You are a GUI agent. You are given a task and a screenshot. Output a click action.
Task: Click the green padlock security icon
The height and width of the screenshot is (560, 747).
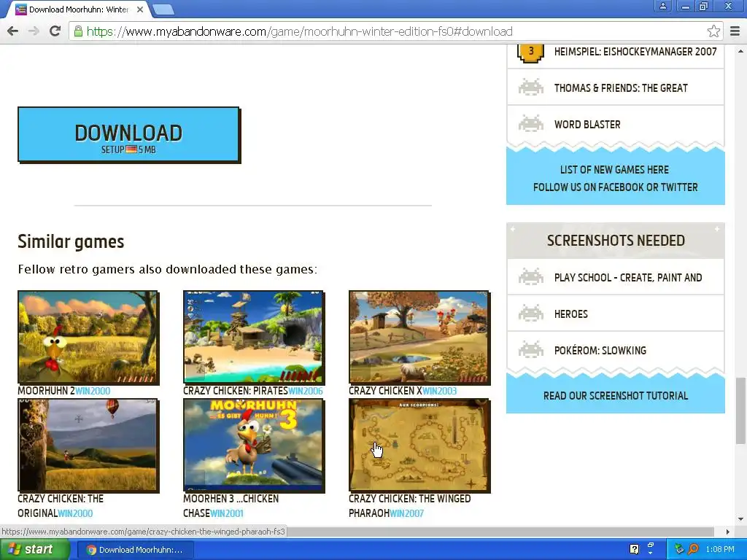(78, 31)
